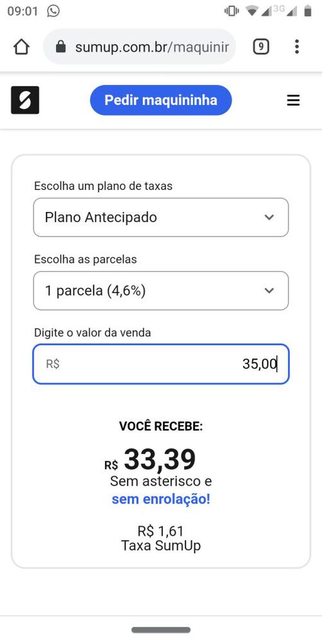Tap the vibrate mode status icon

pos(232,11)
